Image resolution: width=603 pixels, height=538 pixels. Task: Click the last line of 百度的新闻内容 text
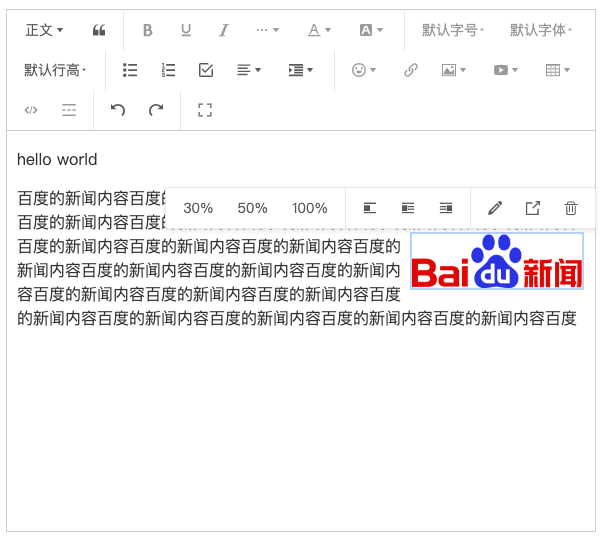[x=297, y=318]
